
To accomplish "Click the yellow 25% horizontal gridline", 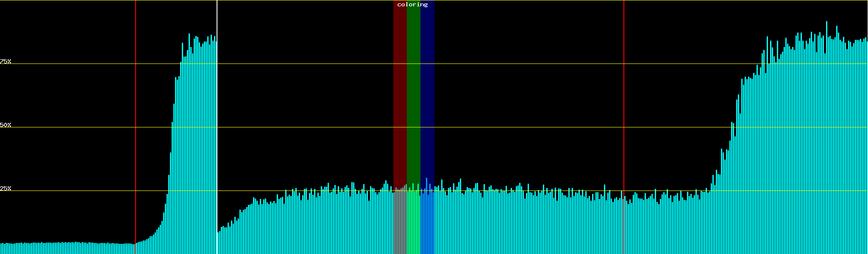I will 509,190.
